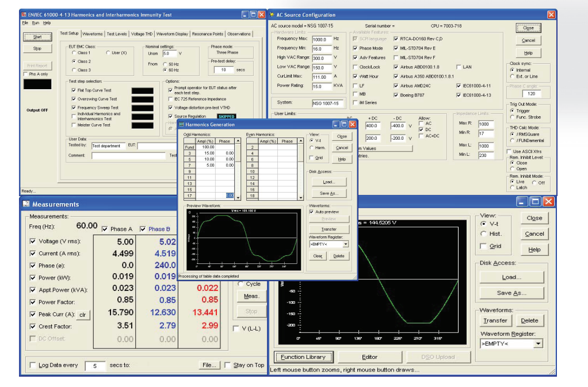Toggle Phase Mode feature checkbox
The image size is (588, 387).
[x=355, y=48]
